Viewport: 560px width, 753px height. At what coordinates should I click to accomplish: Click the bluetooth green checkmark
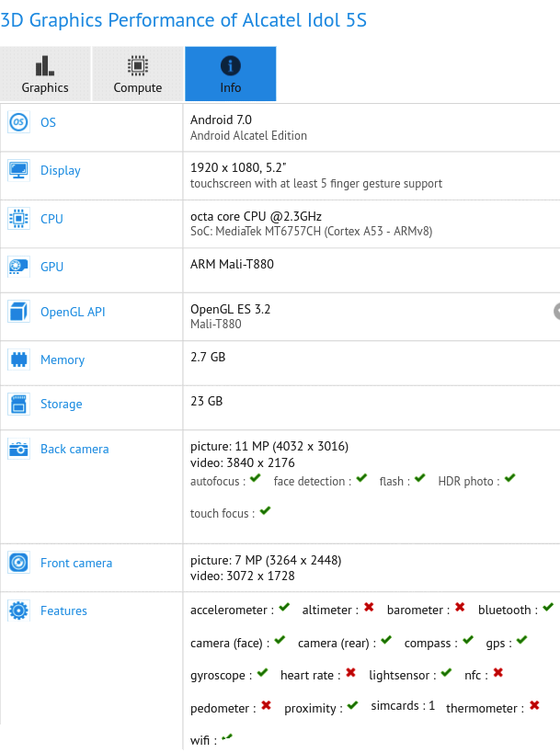click(548, 607)
